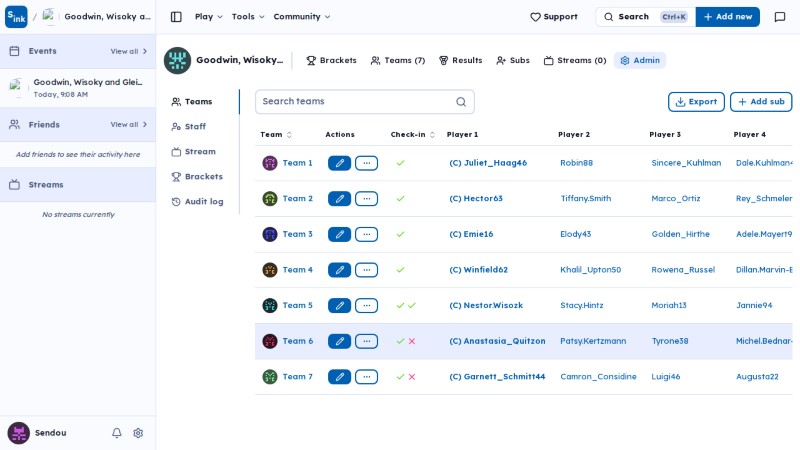Select the Admin tab

point(640,60)
